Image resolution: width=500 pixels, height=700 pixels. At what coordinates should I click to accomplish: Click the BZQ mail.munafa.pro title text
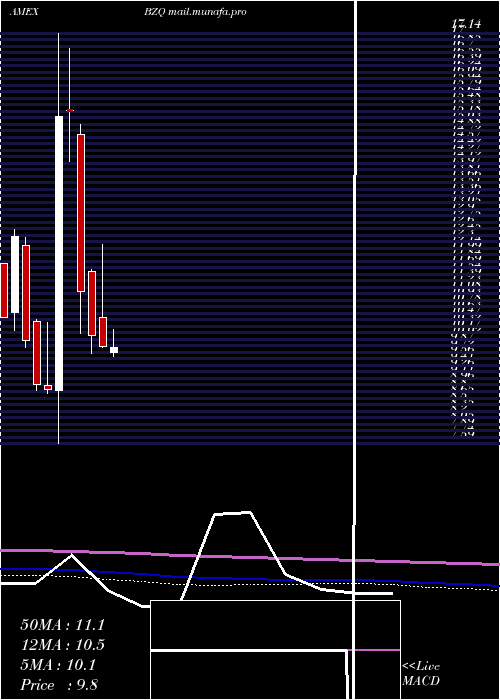(195, 12)
